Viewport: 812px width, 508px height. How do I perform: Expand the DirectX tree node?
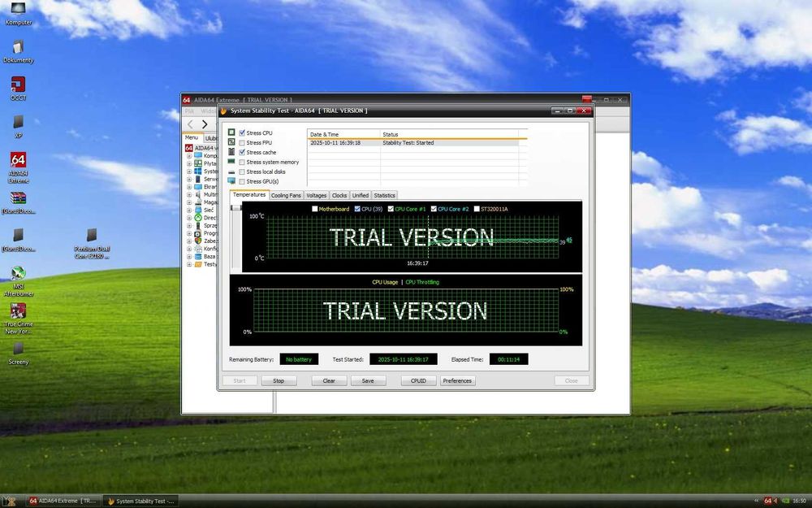(189, 218)
